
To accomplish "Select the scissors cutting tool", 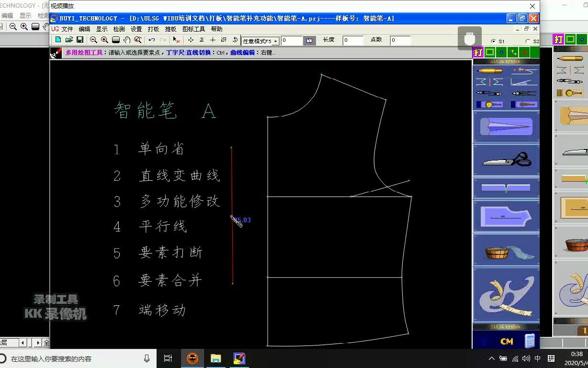I will (507, 159).
